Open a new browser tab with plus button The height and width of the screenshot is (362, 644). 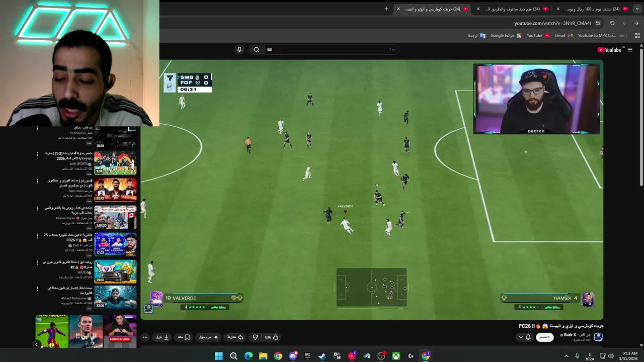(386, 9)
